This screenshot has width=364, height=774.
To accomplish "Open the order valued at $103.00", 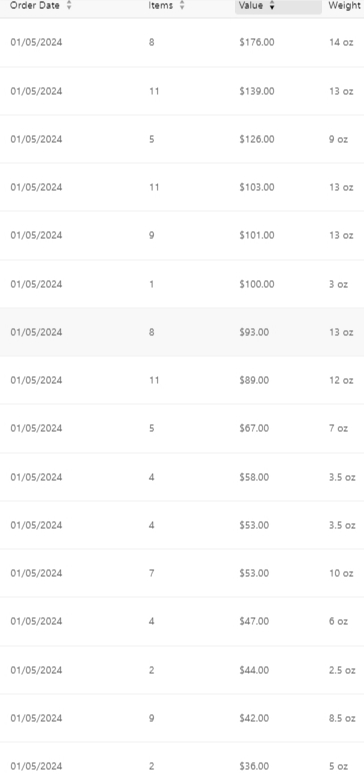I will 182,187.
